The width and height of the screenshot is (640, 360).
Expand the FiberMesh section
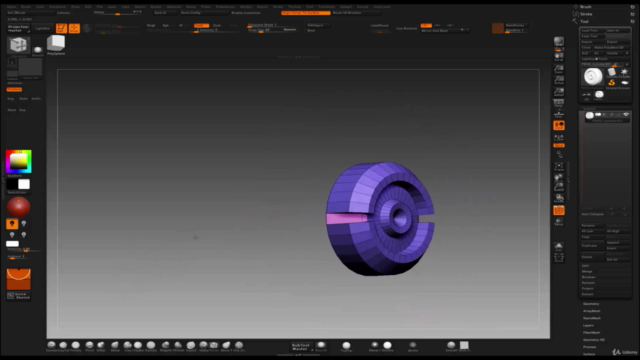591,333
